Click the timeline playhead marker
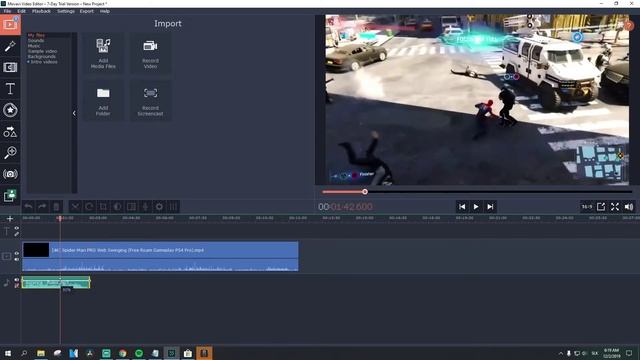Screen dimensions: 640x360 click(60, 219)
